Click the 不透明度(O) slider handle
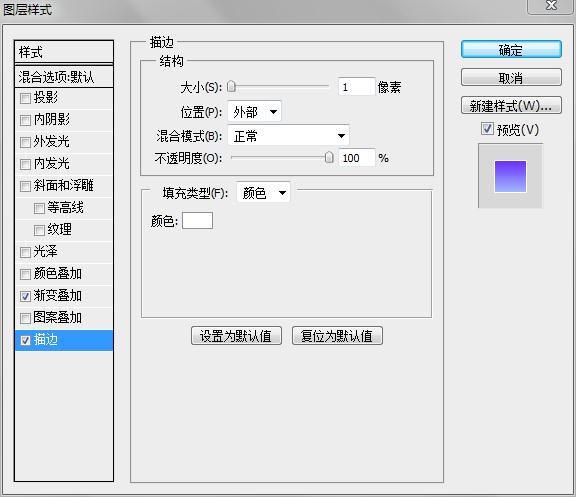This screenshot has width=576, height=497. [329, 158]
